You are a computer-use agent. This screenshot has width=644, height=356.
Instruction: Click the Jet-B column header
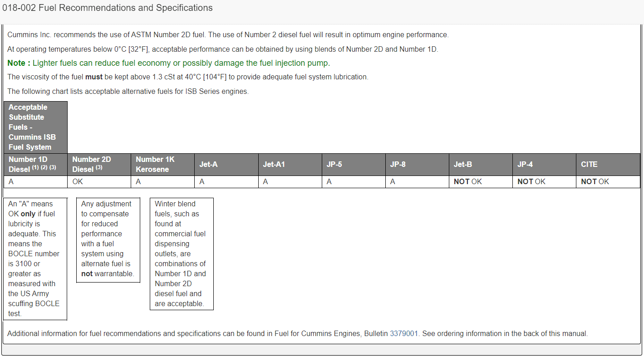coord(481,164)
